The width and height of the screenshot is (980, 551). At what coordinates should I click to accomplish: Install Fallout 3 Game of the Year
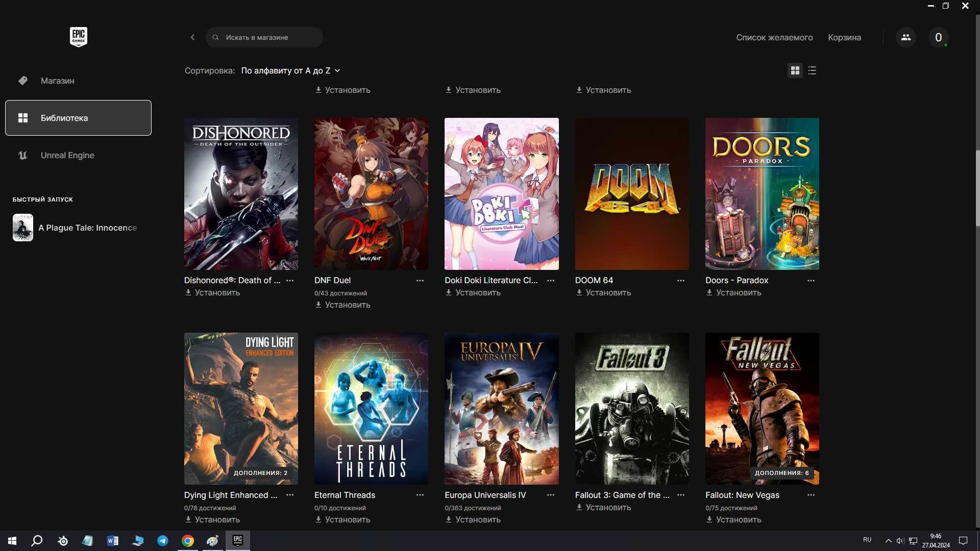tap(603, 508)
